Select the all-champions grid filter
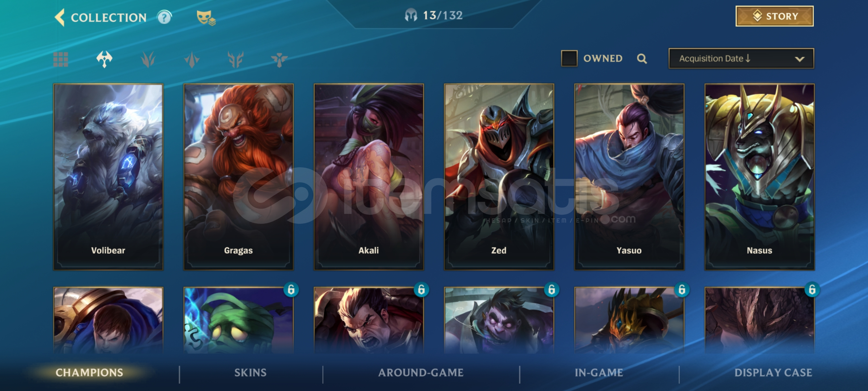 (x=61, y=59)
